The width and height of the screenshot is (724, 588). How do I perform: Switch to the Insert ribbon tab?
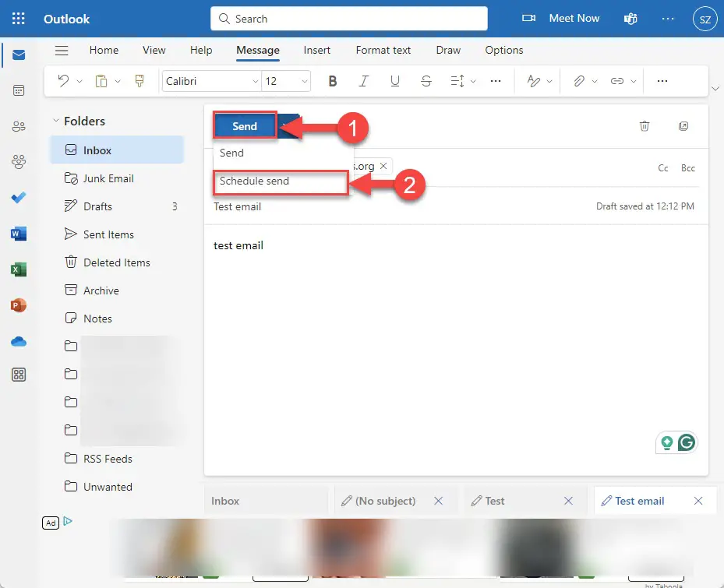click(x=316, y=50)
